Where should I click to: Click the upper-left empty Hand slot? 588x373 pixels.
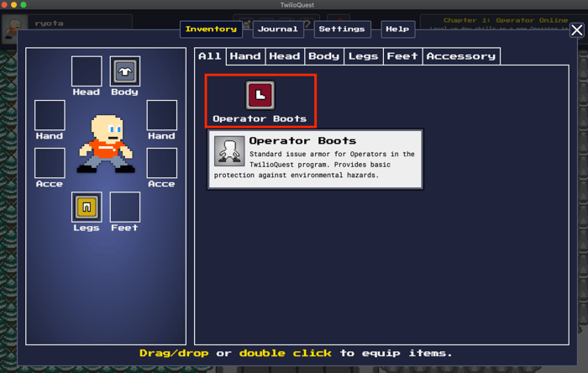click(50, 115)
